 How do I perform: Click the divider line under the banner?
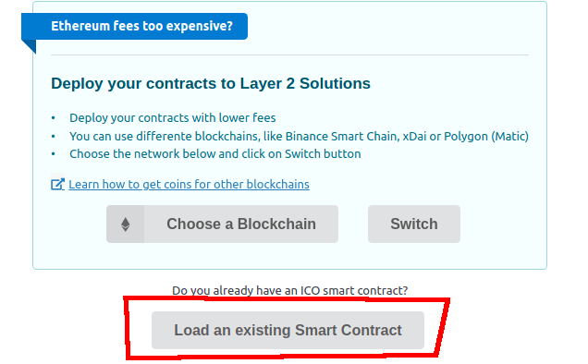point(289,55)
